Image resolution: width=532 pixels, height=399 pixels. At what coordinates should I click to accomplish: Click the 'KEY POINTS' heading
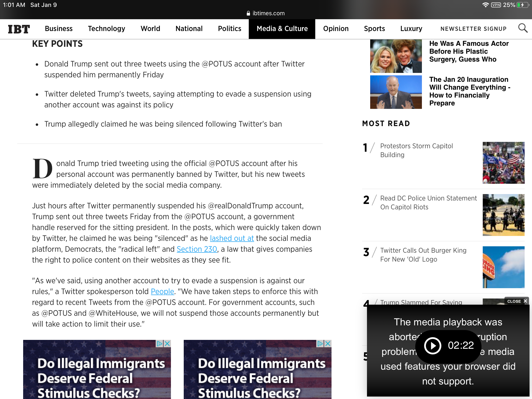(57, 44)
